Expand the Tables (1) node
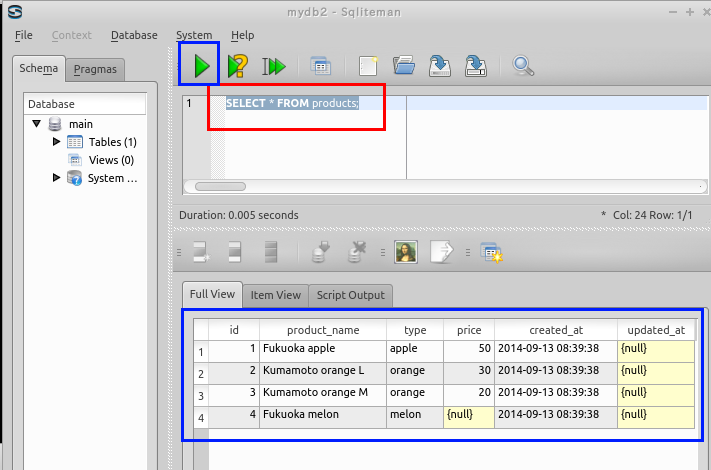This screenshot has height=470, width=711. tap(56, 141)
